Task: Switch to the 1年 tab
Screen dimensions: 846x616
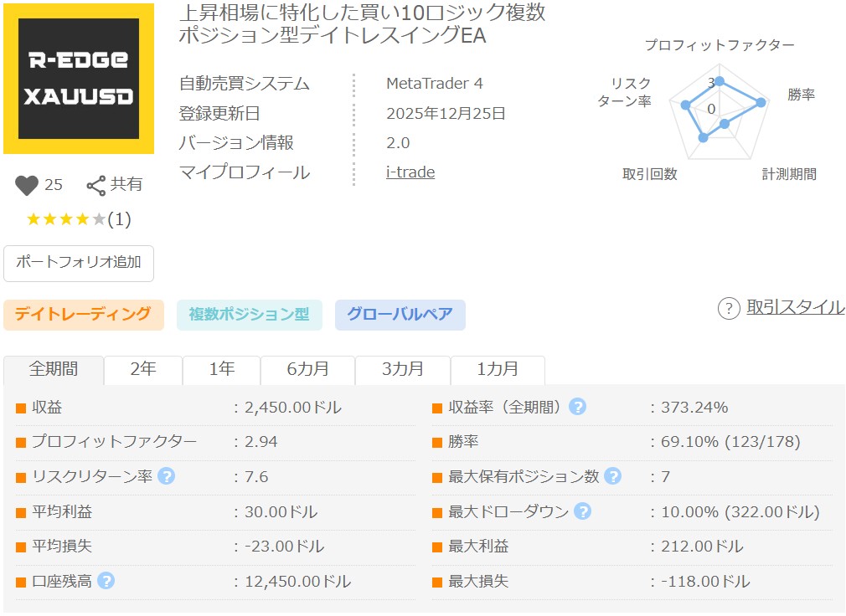Action: pyautogui.click(x=221, y=369)
